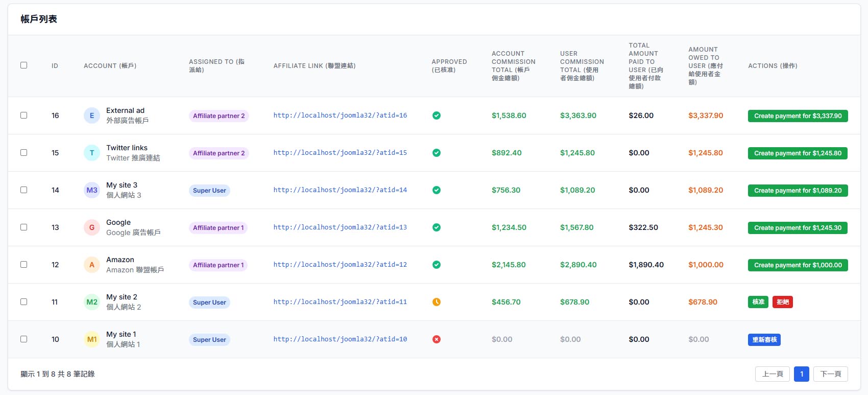
Task: Go to next page with 下一頁
Action: (831, 374)
